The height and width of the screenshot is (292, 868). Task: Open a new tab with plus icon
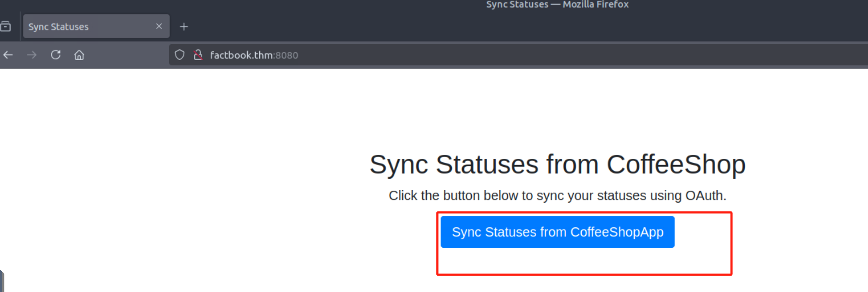point(184,27)
